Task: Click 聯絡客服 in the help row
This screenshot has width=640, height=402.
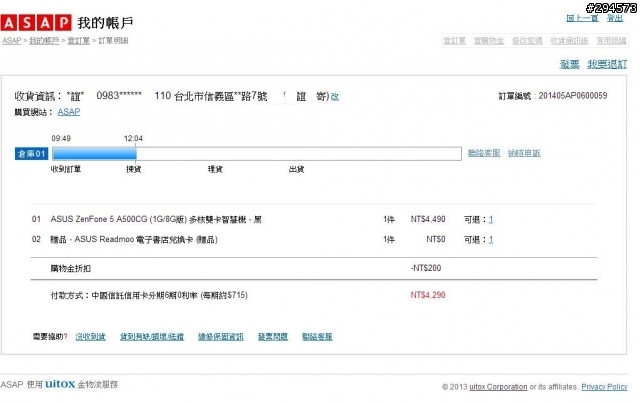Action: pos(317,337)
